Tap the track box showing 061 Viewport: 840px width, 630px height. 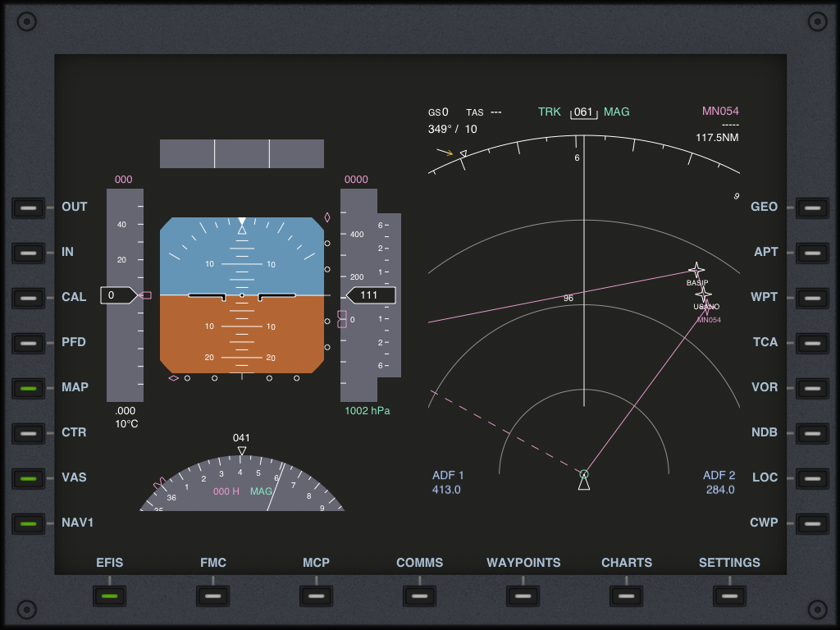[x=583, y=112]
